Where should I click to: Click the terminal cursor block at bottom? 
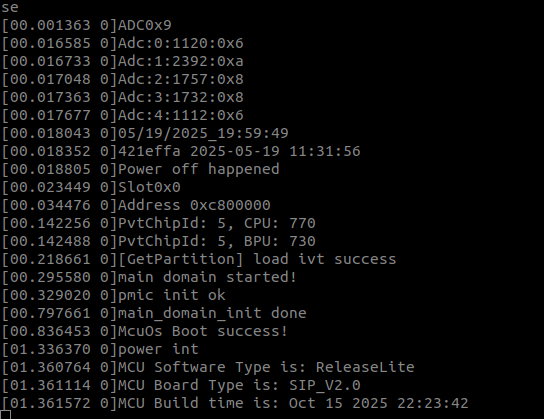click(6, 414)
